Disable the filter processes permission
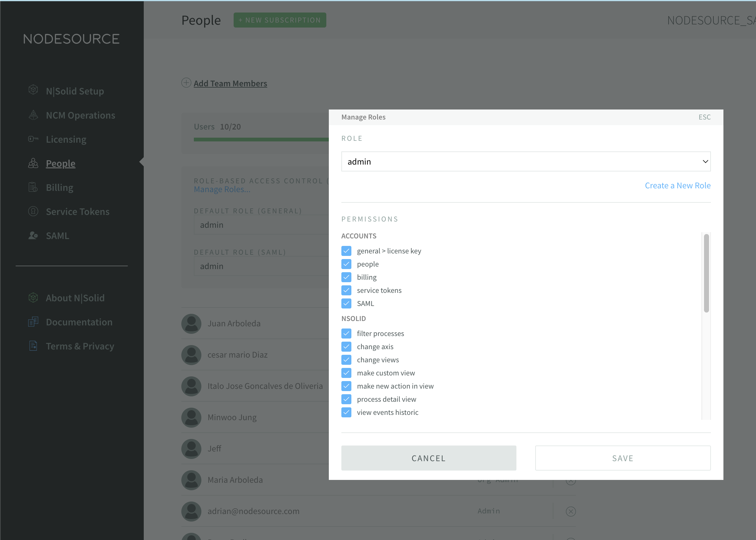 [346, 333]
